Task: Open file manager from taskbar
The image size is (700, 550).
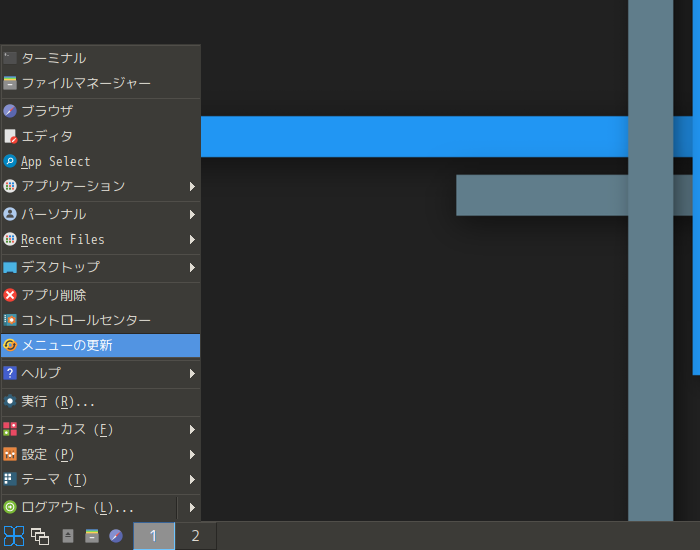Action: 92,536
